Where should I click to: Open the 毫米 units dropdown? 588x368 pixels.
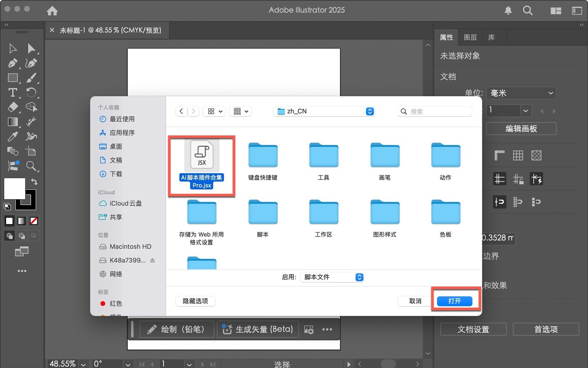(x=521, y=93)
